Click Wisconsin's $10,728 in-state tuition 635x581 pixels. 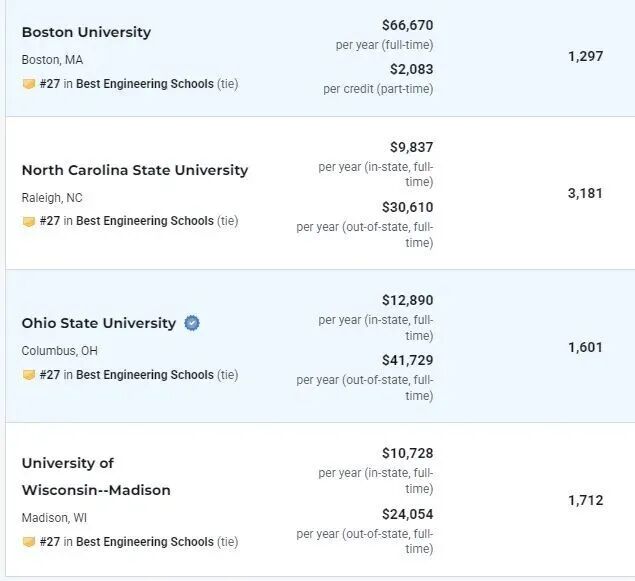click(407, 453)
